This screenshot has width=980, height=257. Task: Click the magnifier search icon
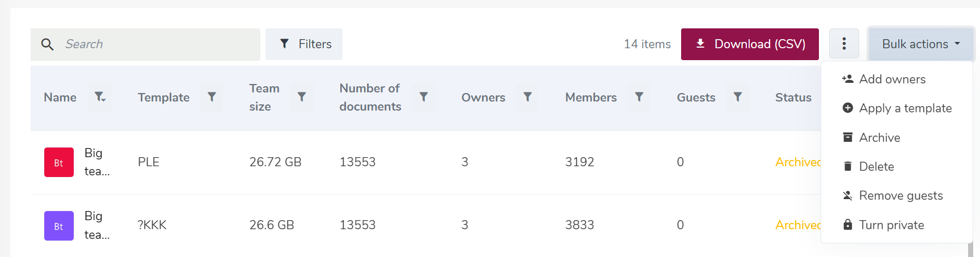48,44
